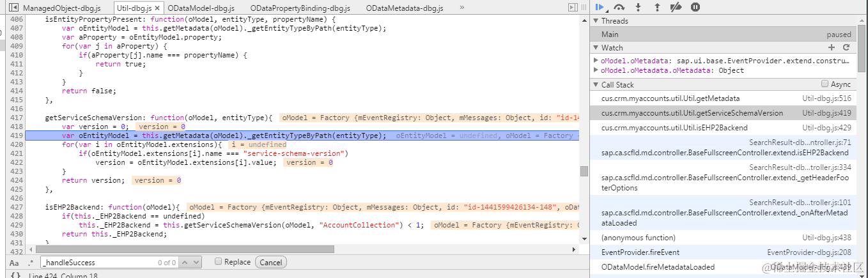
Task: Switch to ODataModel-dbg.js tab
Action: (201, 8)
